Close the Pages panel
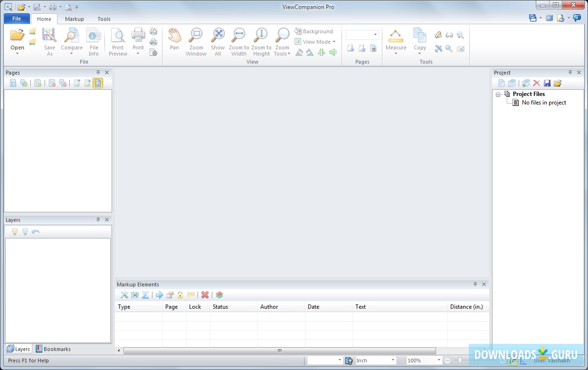This screenshot has width=588, height=370. pos(107,73)
